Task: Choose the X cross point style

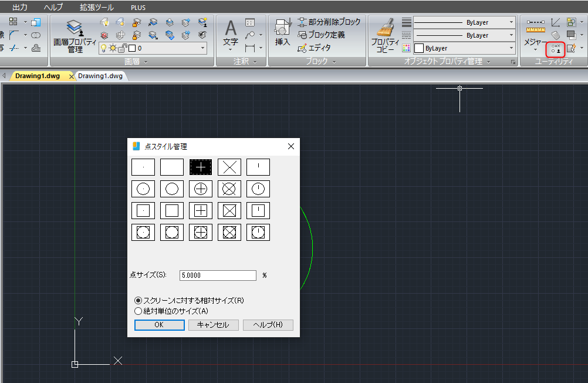Action: coord(229,167)
